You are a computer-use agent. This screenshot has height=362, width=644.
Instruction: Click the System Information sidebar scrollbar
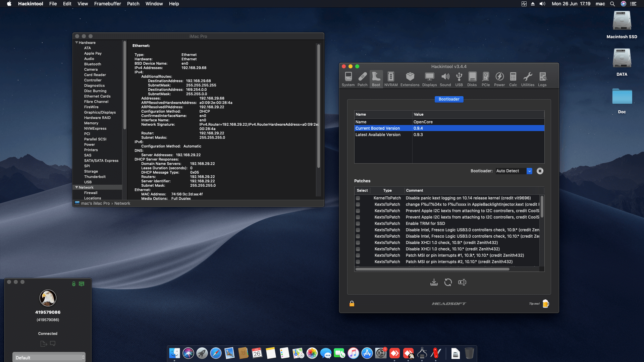(125, 85)
